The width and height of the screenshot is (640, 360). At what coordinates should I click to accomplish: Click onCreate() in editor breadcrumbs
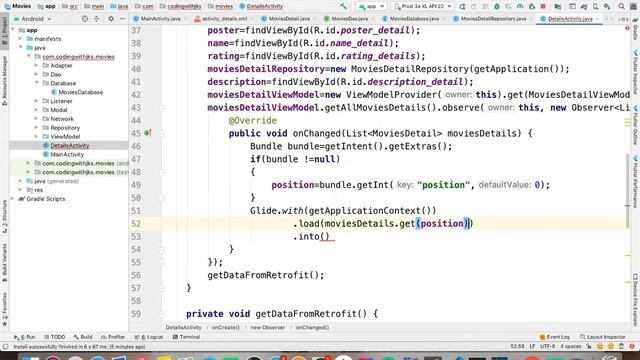pyautogui.click(x=226, y=327)
